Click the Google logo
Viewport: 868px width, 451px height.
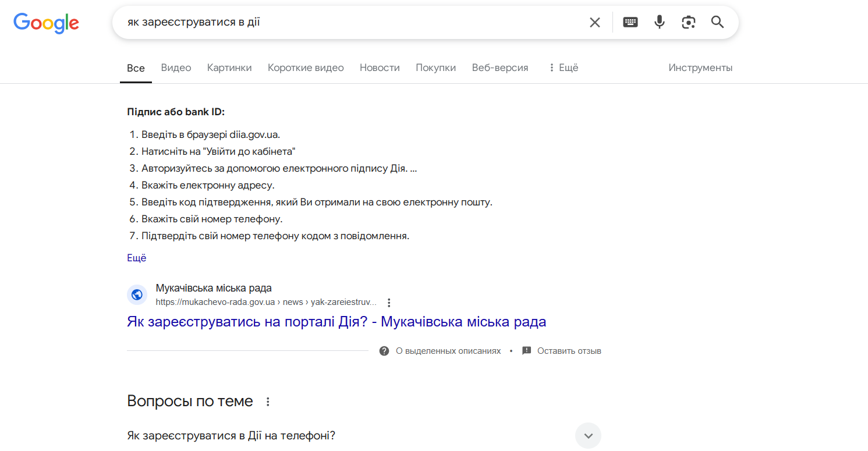tap(46, 23)
